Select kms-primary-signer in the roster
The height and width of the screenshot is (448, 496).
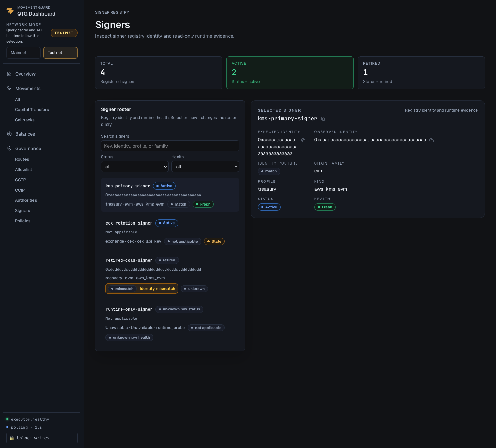(x=170, y=195)
